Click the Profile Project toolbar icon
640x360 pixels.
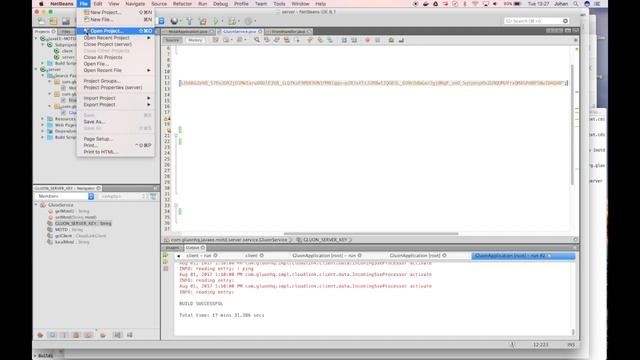[248, 21]
